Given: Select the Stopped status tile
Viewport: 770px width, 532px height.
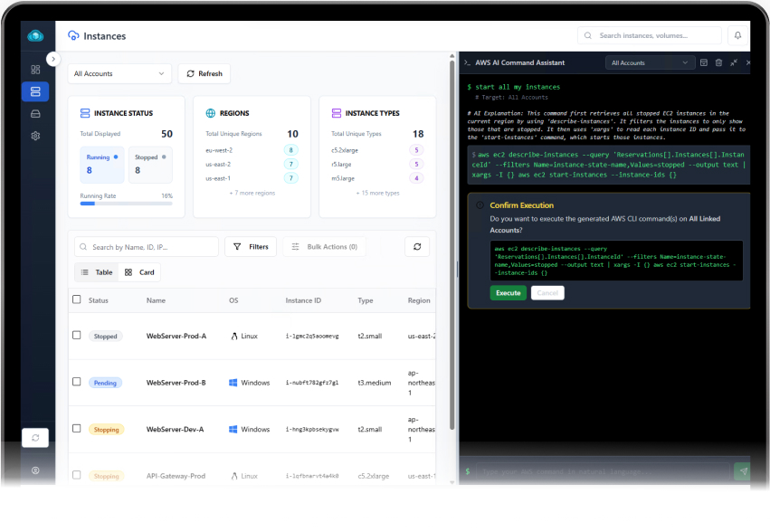Looking at the screenshot, I should coord(150,165).
